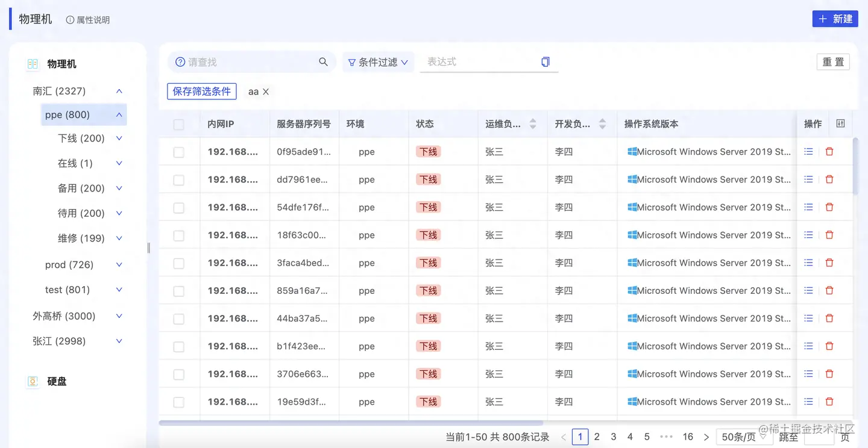The image size is (868, 448).
Task: Click the vertical scrollbar of the table
Action: (855, 166)
